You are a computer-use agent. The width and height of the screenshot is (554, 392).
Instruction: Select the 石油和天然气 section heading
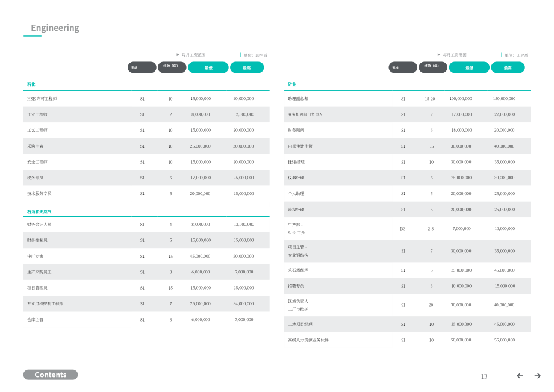pos(39,211)
